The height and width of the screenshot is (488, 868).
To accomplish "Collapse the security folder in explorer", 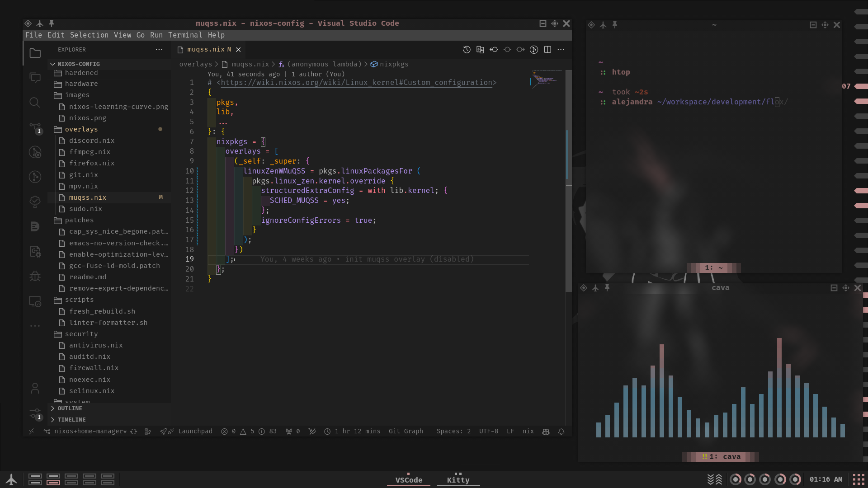I will [109, 334].
